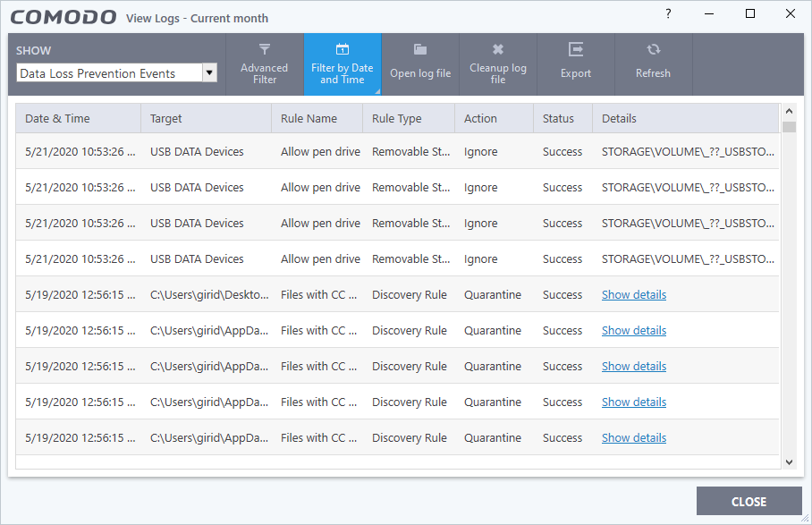Open the help question mark

click(x=668, y=13)
